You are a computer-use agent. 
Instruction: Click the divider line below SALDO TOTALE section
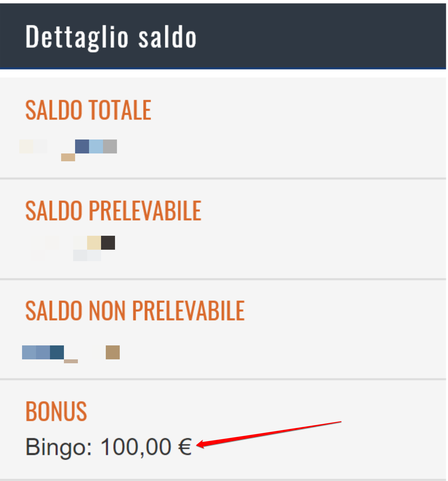pos(223,178)
